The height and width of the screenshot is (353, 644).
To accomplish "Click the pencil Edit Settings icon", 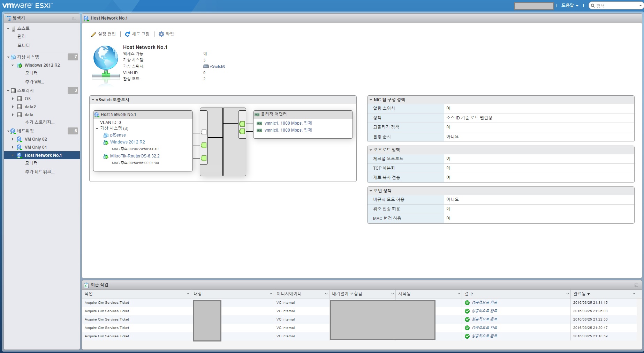I will click(93, 34).
